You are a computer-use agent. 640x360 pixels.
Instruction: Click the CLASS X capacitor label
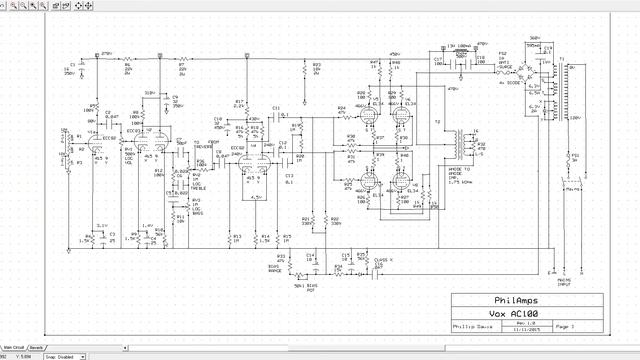(383, 260)
